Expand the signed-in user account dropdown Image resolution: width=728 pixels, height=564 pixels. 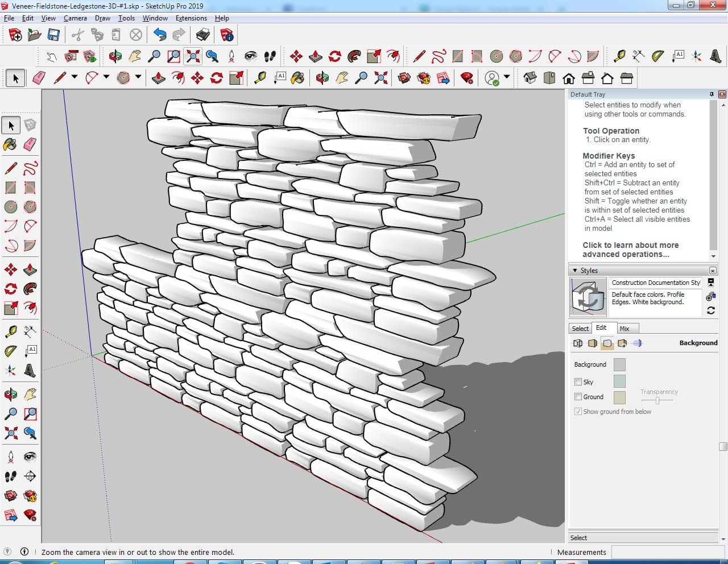pyautogui.click(x=507, y=77)
